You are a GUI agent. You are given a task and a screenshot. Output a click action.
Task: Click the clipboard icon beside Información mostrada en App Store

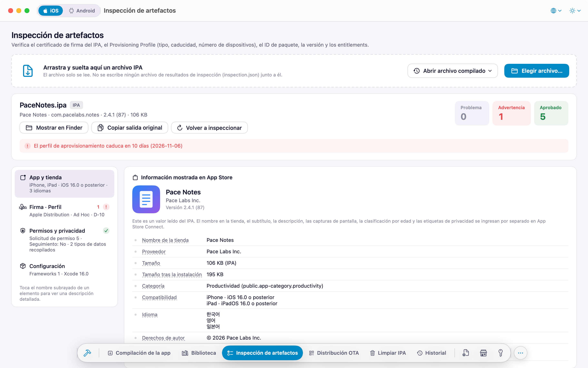point(135,177)
